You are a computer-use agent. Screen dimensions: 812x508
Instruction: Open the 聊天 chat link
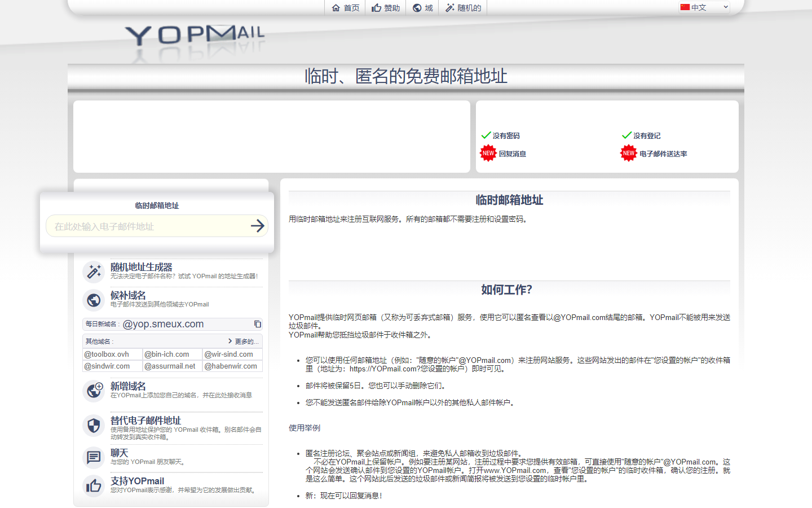120,453
